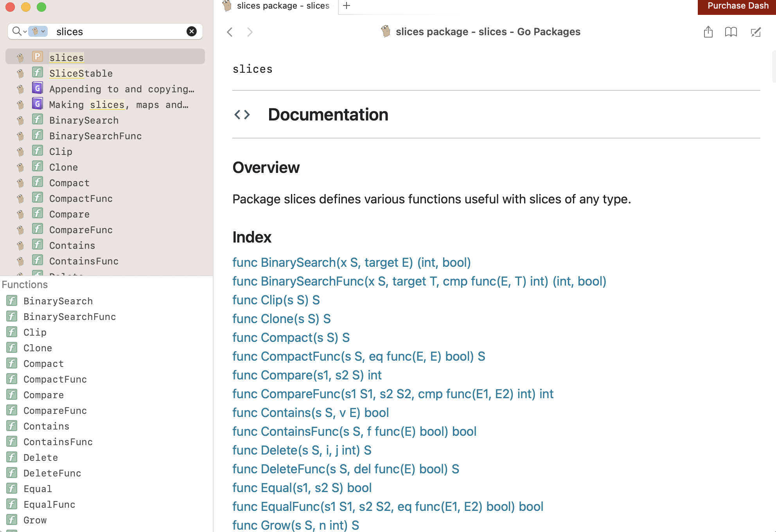Go forward with the right arrow

click(250, 32)
